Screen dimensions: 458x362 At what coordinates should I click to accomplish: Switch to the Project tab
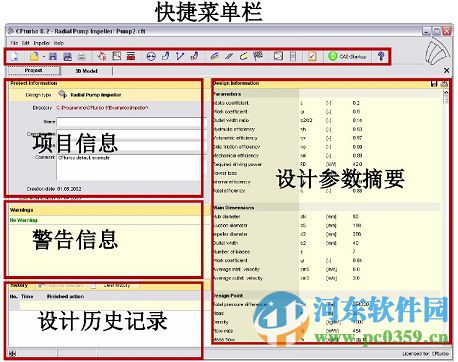click(x=34, y=70)
